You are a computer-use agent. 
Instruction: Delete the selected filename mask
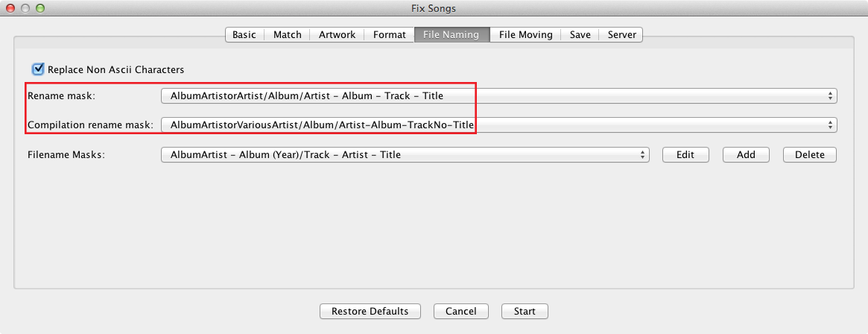(809, 155)
